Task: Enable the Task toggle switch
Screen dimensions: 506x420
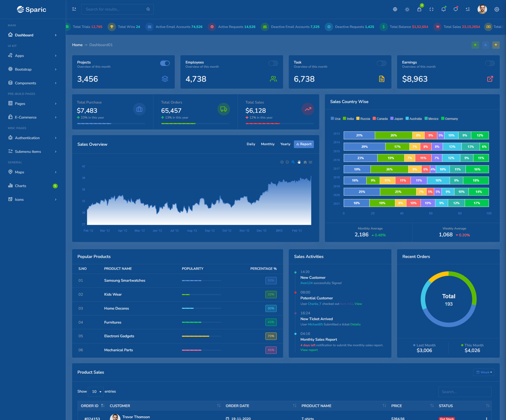Action: point(381,63)
